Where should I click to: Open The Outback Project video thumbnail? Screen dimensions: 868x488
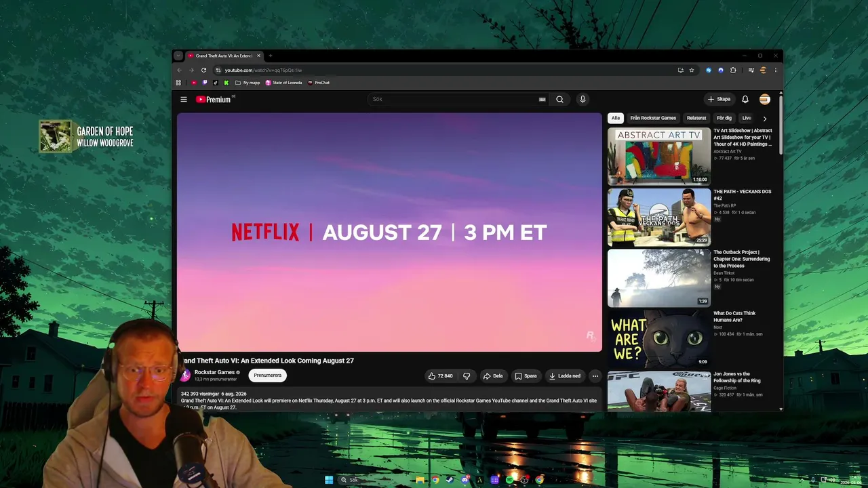pyautogui.click(x=659, y=279)
